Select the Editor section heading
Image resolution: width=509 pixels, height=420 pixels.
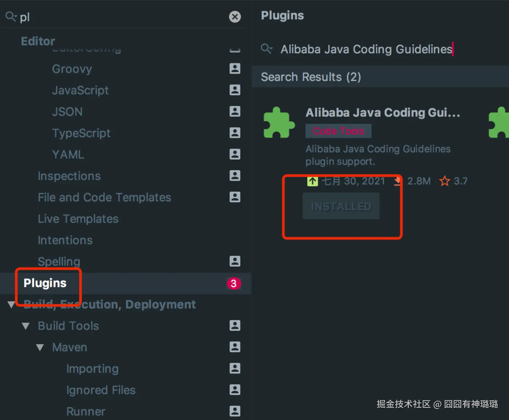[x=38, y=41]
